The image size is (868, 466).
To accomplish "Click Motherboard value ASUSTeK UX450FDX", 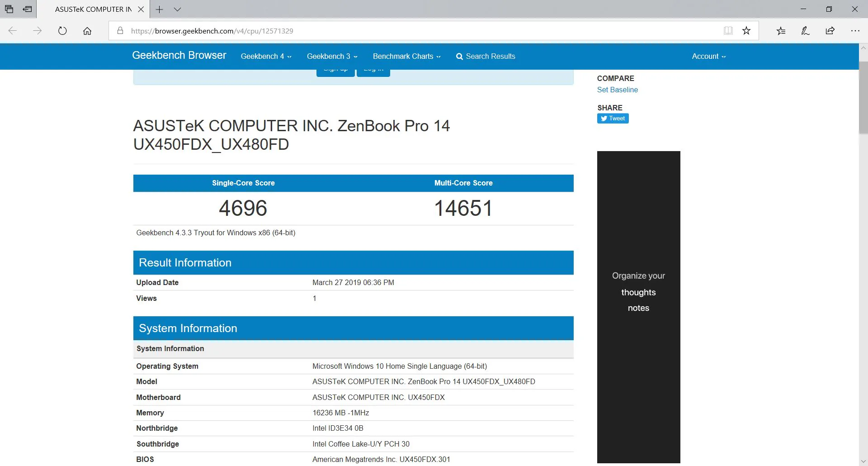I will click(378, 397).
